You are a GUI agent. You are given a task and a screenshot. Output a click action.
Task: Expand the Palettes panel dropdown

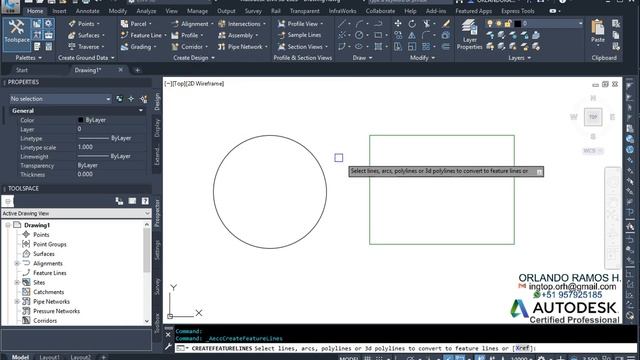coord(29,58)
